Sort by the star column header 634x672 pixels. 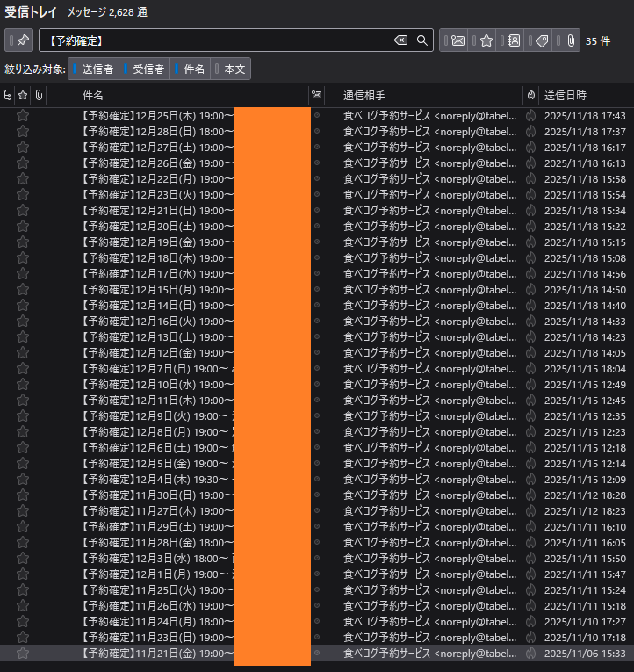23,95
